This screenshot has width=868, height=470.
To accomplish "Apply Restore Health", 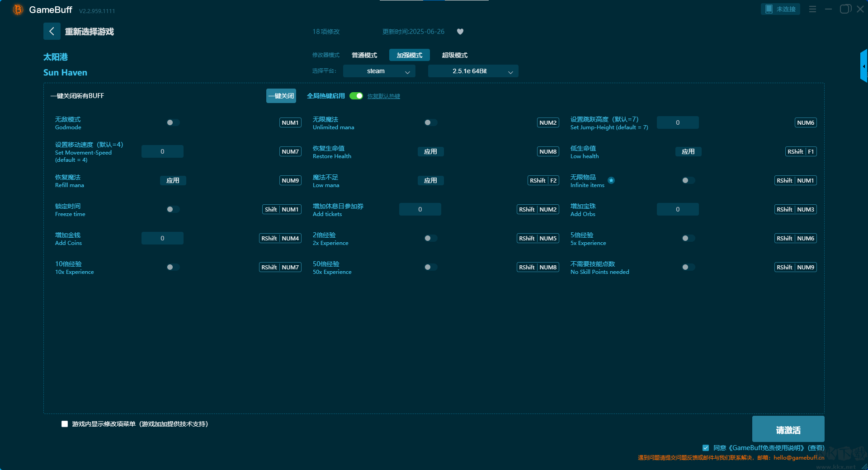I will (430, 151).
